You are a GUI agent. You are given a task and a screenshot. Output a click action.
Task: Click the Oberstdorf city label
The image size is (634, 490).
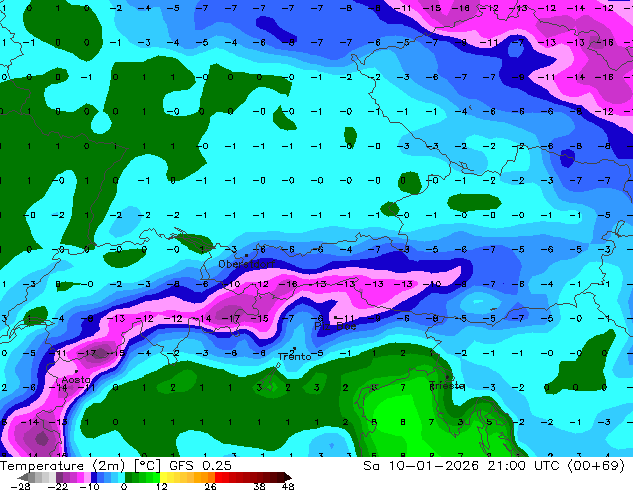(246, 264)
